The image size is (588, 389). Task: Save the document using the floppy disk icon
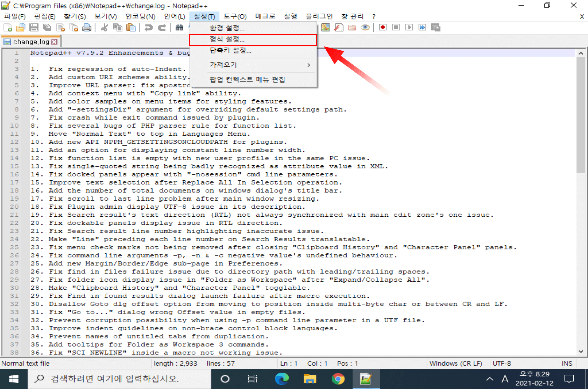point(34,28)
